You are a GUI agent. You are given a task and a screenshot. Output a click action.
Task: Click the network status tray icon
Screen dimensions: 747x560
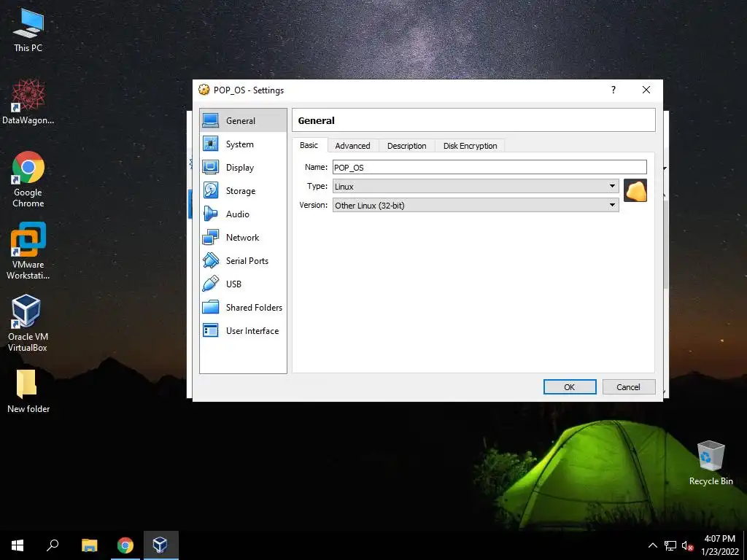click(670, 545)
